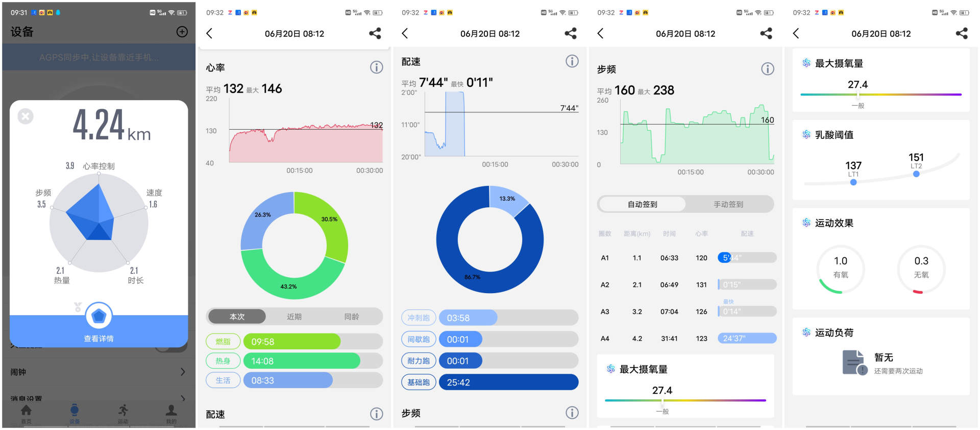Tap the 有氧 1.0 ring gauge
Viewport: 980px width, 430px height.
(841, 269)
